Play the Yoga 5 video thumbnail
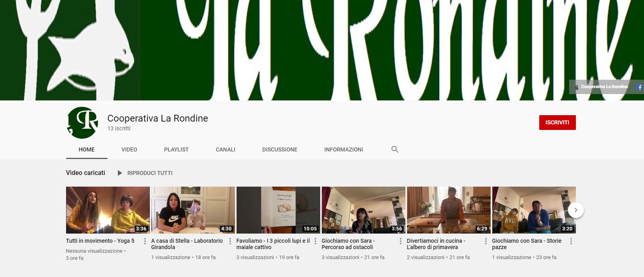 [108, 210]
